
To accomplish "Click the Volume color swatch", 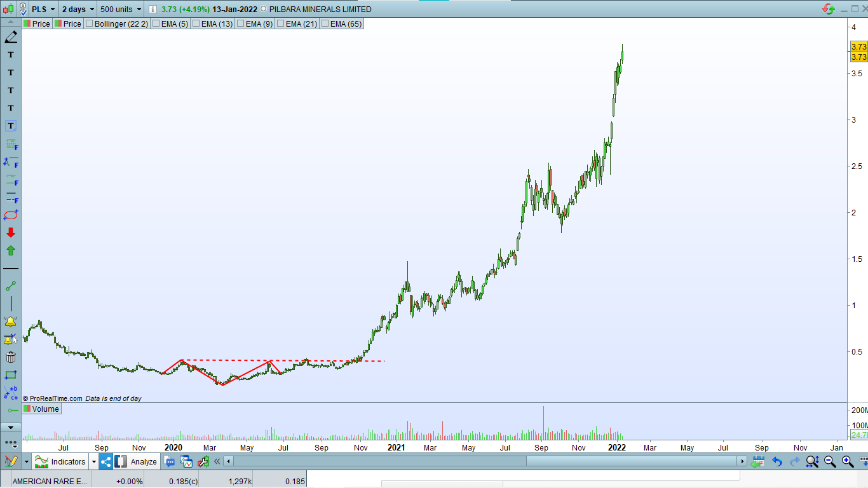I will [x=27, y=409].
